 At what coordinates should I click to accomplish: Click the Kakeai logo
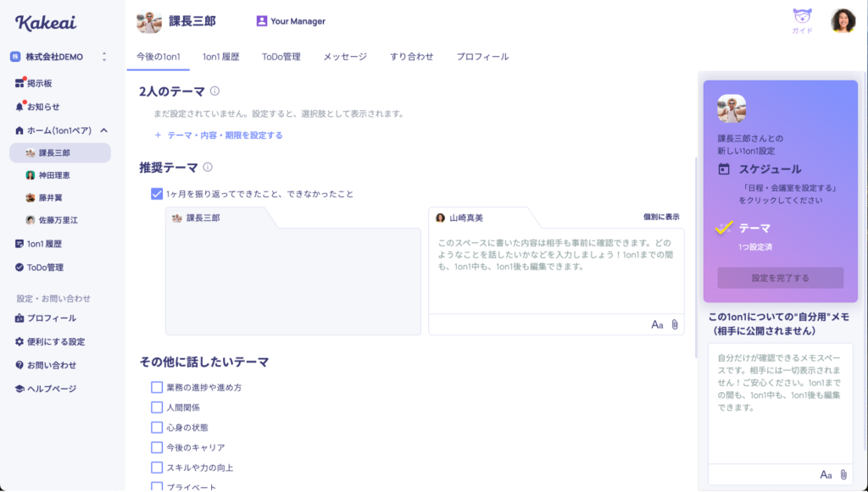click(x=46, y=23)
